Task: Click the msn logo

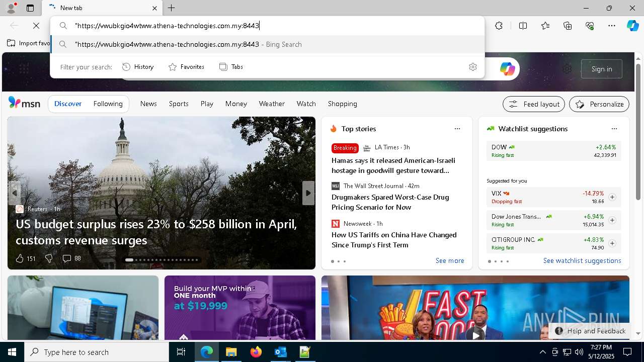Action: coord(24,103)
